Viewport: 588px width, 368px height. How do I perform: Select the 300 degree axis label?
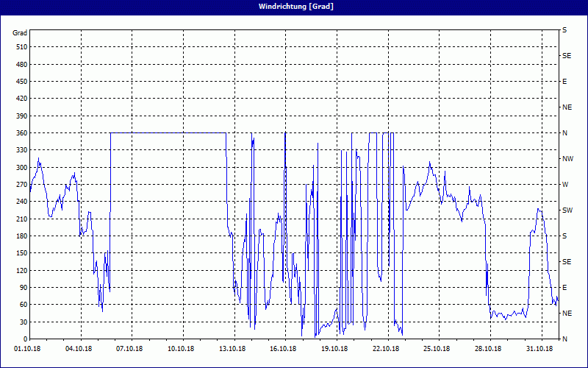pyautogui.click(x=21, y=168)
